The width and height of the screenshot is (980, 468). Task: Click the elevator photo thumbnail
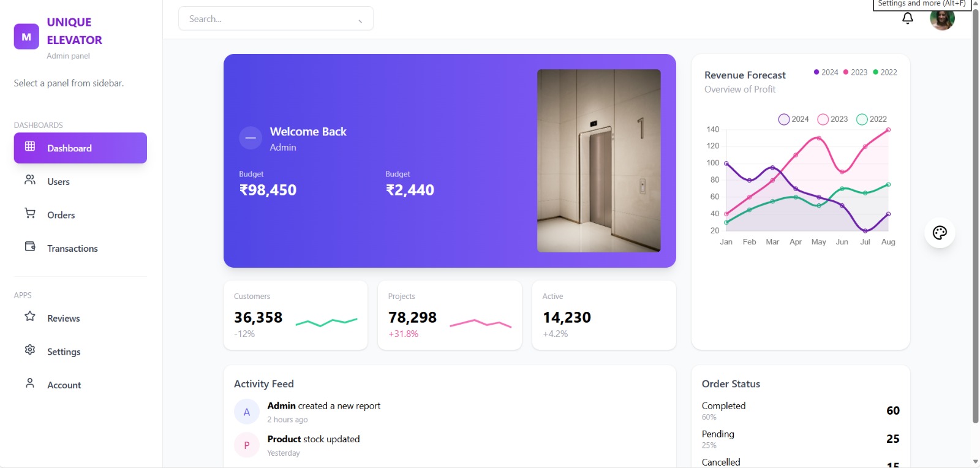[598, 160]
